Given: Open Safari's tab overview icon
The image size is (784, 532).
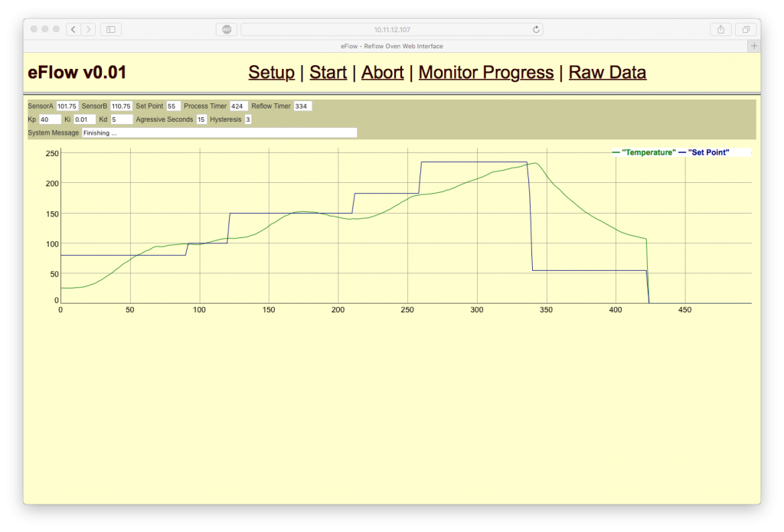Looking at the screenshot, I should [745, 29].
